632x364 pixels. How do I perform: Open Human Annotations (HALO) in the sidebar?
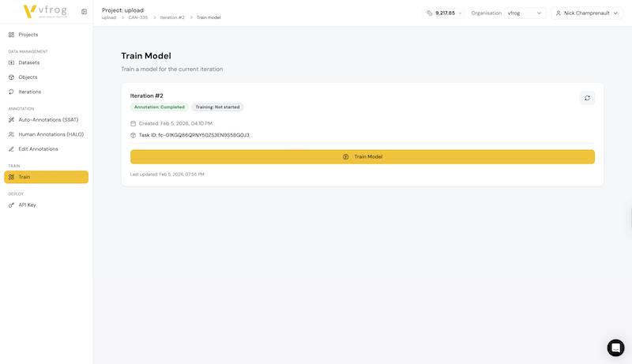click(x=51, y=134)
